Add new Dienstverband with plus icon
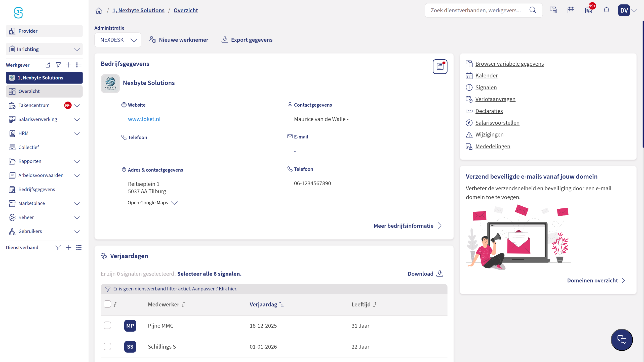This screenshot has width=644, height=362. 68,248
